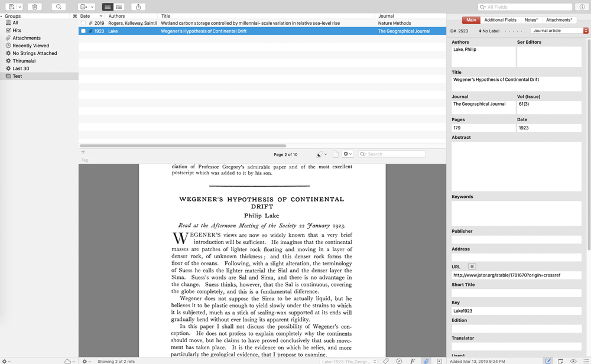The image size is (591, 364).
Task: Click the attachment paperclip on the 1923 row
Action: (90, 31)
